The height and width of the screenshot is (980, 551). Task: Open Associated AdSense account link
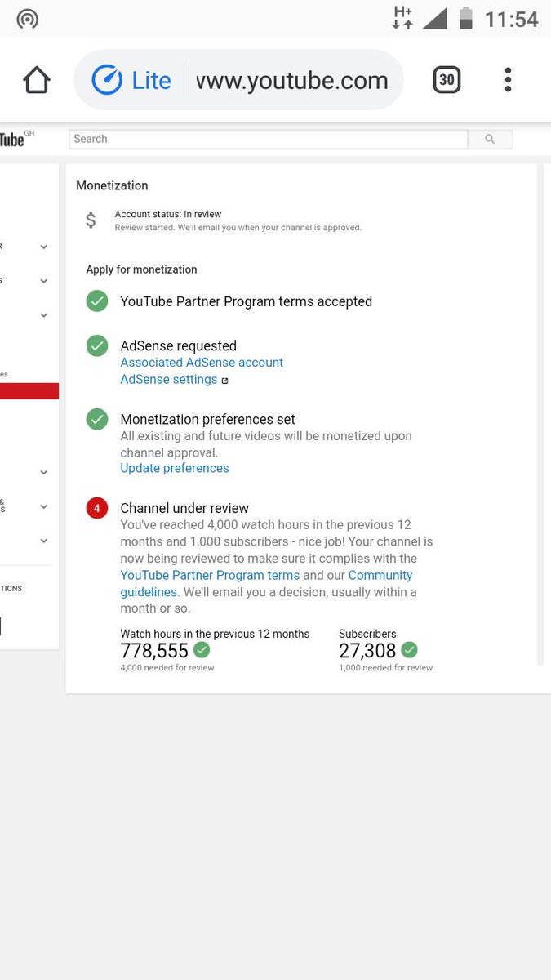pyautogui.click(x=202, y=363)
